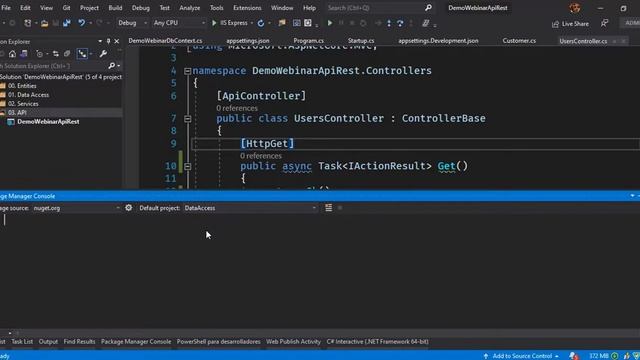Click the refresh browser icon beside IIS Express
Screen dimensions: 640x360
pos(261,23)
